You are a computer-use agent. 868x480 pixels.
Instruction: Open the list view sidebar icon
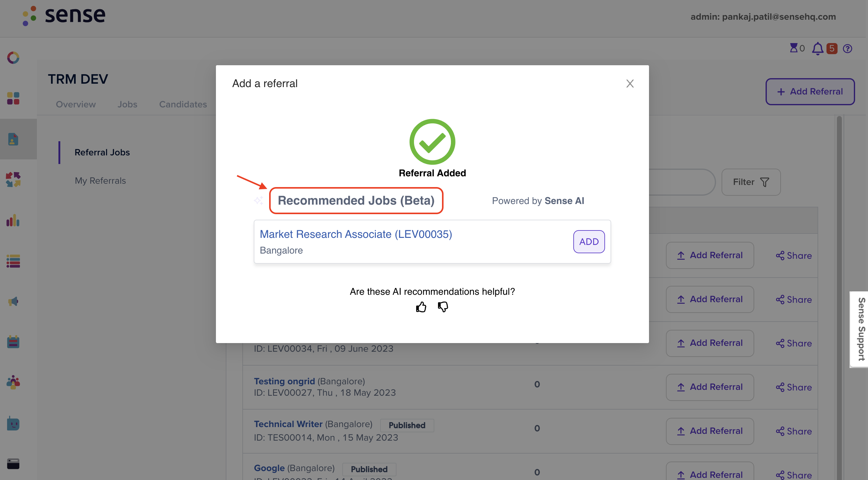pyautogui.click(x=13, y=261)
